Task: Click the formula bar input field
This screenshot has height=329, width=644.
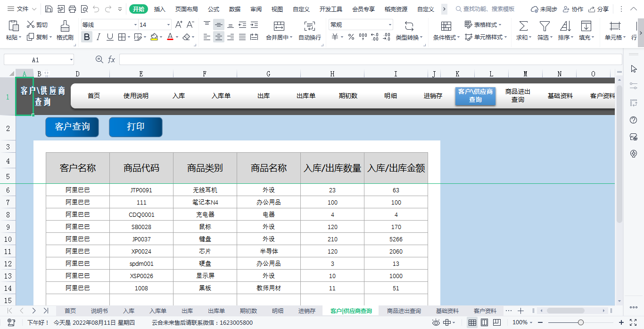Action: tap(371, 59)
